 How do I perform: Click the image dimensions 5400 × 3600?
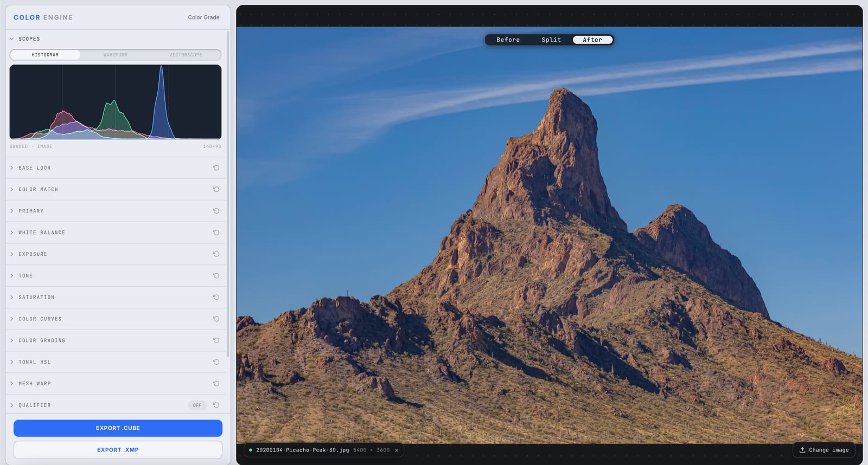[x=372, y=450]
